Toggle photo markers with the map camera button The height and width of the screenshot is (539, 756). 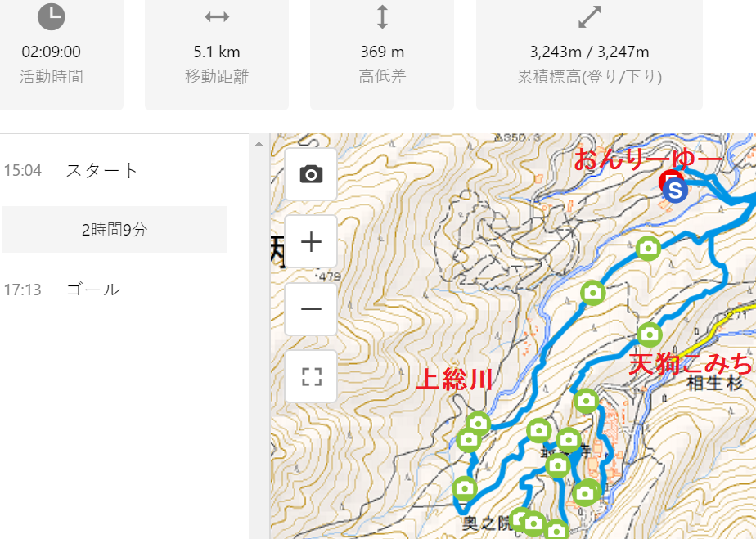[x=311, y=174]
